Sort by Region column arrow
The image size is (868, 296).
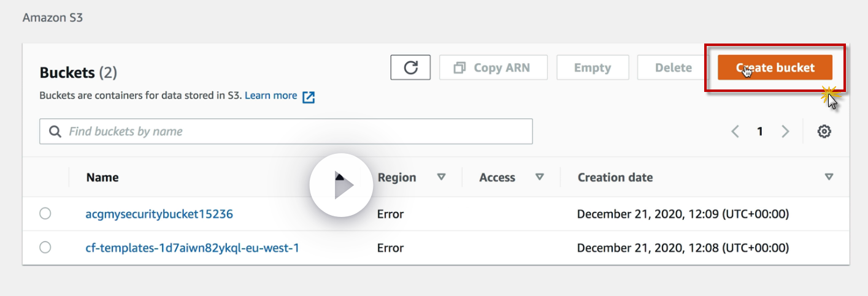coord(441,177)
